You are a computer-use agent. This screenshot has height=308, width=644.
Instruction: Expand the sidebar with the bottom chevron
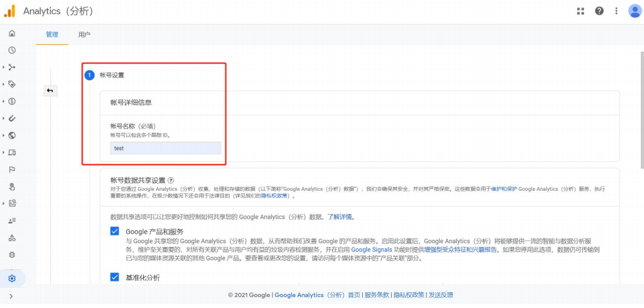click(x=11, y=296)
